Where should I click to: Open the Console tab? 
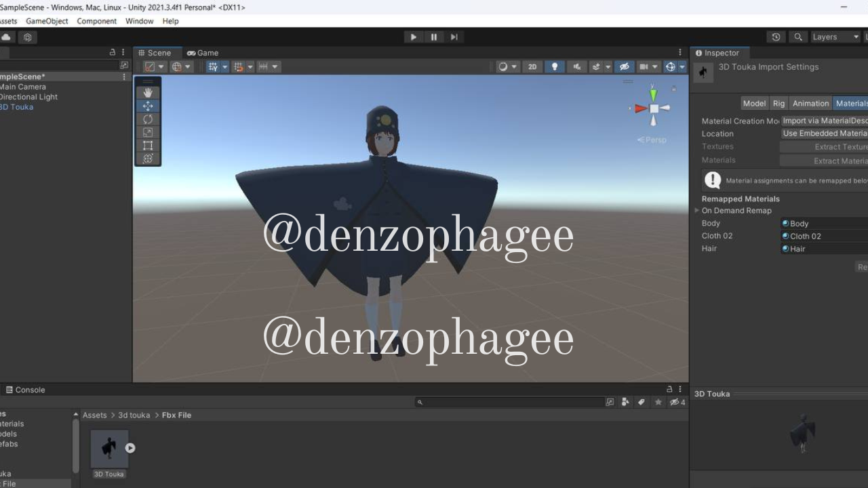coord(26,390)
